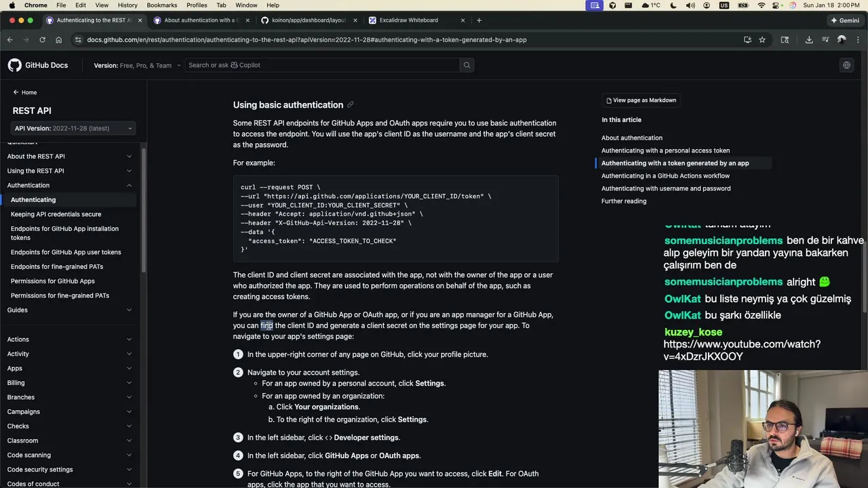Go to Authenticating in a GitHub Actions workflow
Viewport: 868px width, 488px height.
coord(665,176)
